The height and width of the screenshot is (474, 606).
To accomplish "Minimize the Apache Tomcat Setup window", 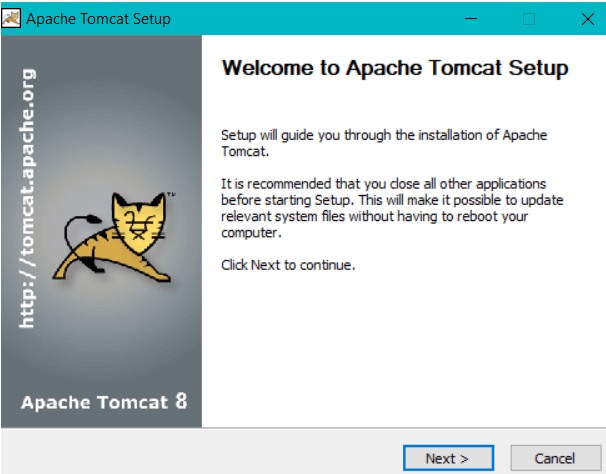I will coord(471,19).
